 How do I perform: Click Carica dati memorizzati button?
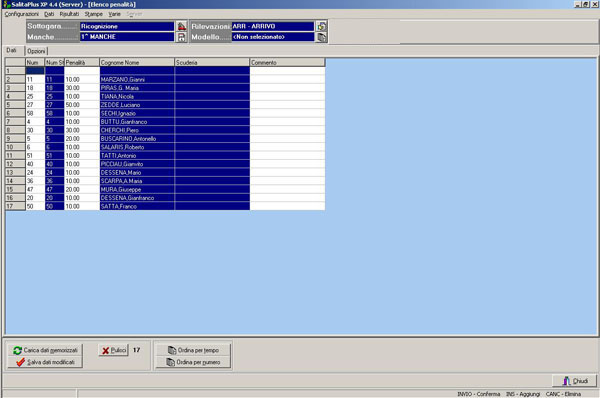pos(45,350)
